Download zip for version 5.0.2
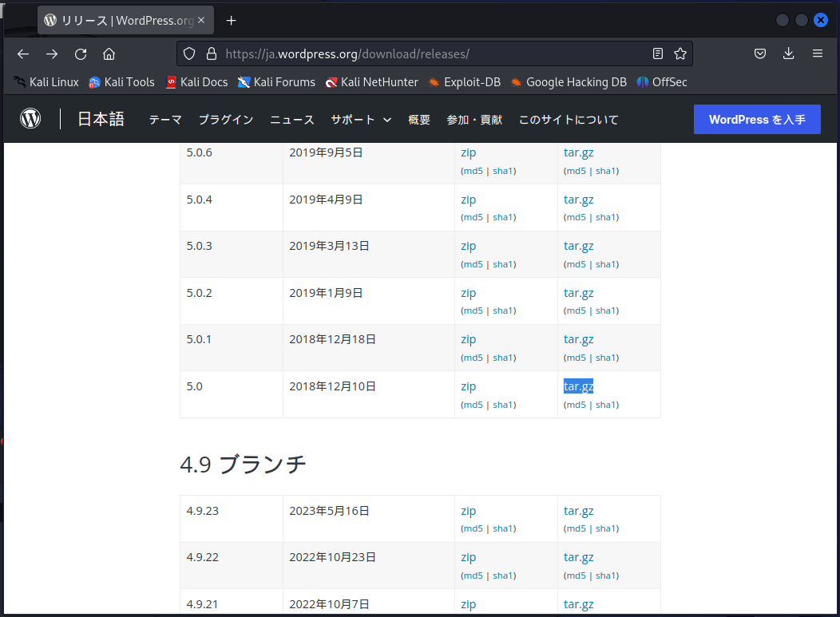Viewport: 840px width, 617px height. (x=468, y=294)
